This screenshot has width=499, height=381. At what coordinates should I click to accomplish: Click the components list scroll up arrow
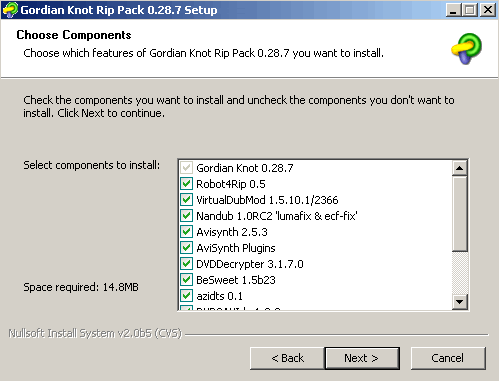460,168
